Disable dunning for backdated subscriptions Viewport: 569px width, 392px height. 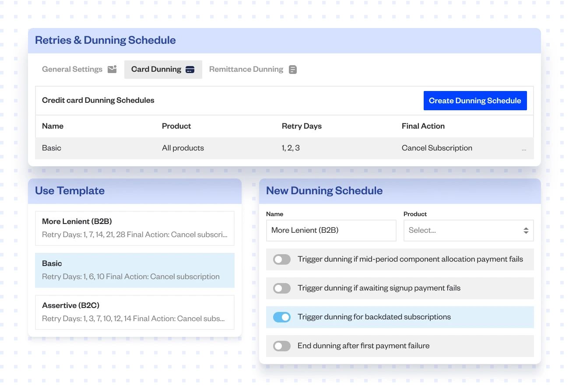pos(282,317)
